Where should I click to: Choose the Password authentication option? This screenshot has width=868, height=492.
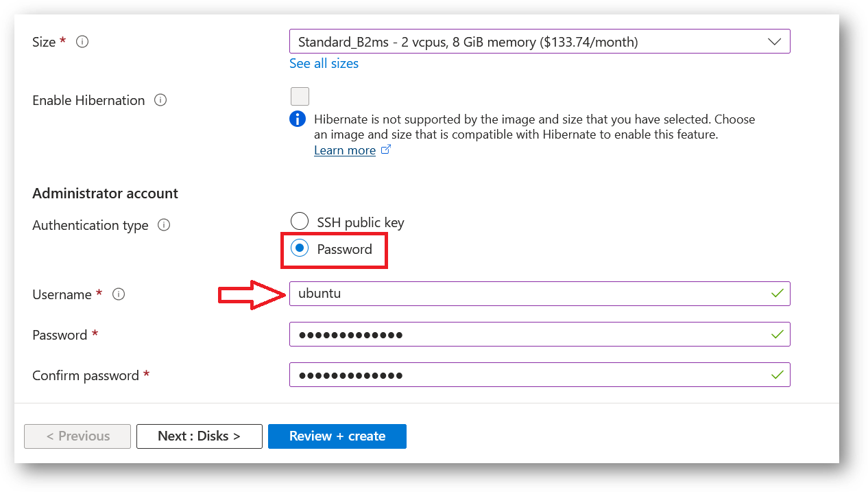pos(300,248)
